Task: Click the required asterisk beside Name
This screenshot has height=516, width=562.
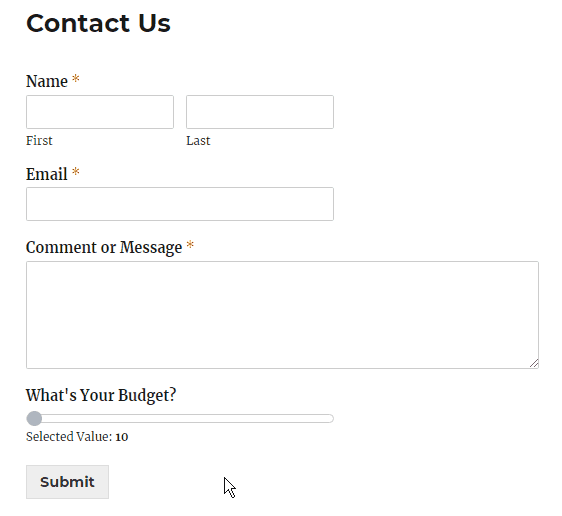Action: (76, 78)
